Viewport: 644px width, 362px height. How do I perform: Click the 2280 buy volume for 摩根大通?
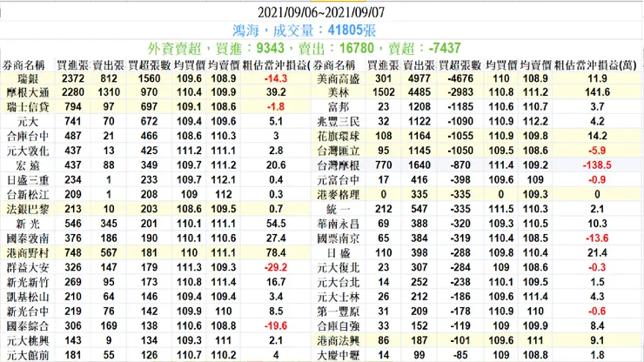click(73, 92)
